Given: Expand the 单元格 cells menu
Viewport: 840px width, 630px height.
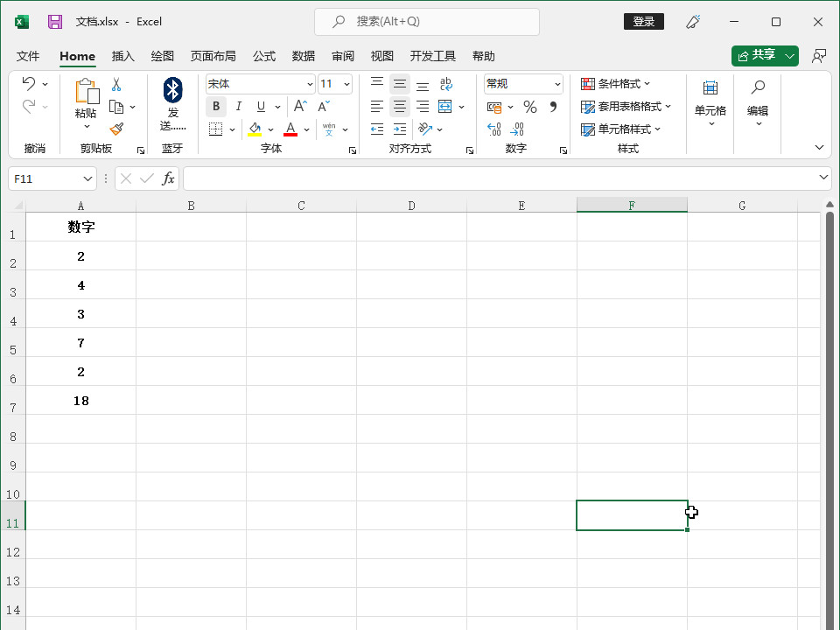Looking at the screenshot, I should (x=710, y=103).
